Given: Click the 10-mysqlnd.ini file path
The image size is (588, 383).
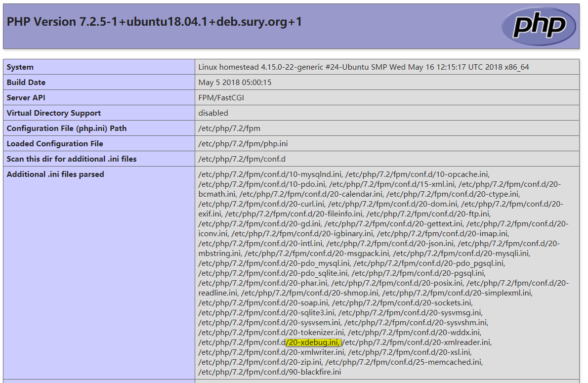Looking at the screenshot, I should pos(270,174).
